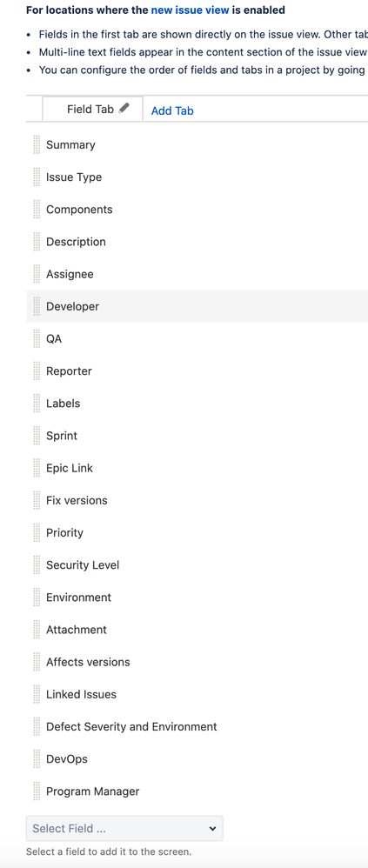Select the Defect Severity and Environment row

click(197, 726)
